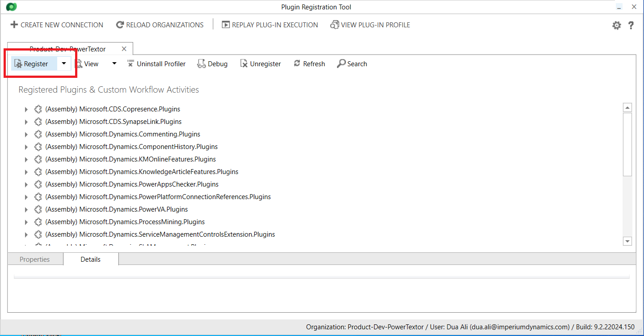Click the Settings gear icon
Viewport: 644px width, 336px height.
616,26
